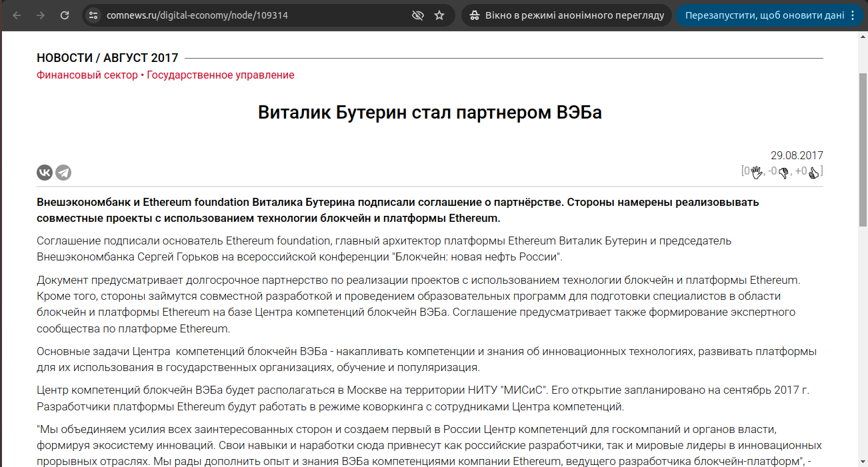This screenshot has height=467, width=868.
Task: Share article via VK icon
Action: (45, 173)
